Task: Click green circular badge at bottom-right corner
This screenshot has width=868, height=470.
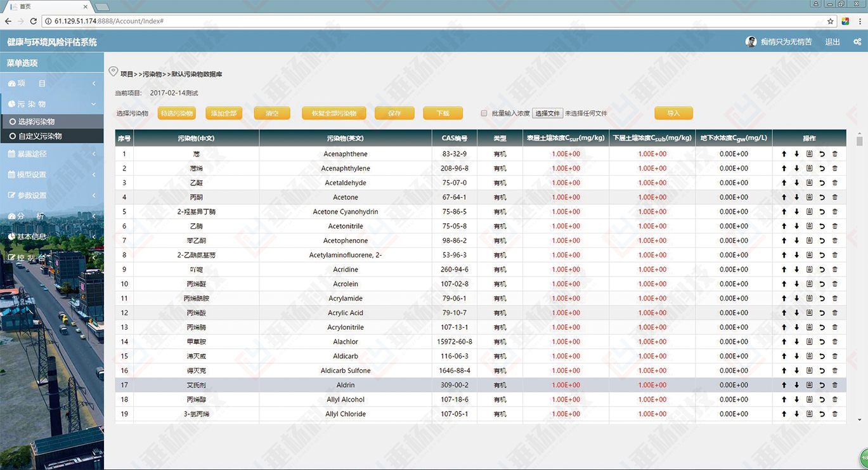Action: pyautogui.click(x=864, y=459)
